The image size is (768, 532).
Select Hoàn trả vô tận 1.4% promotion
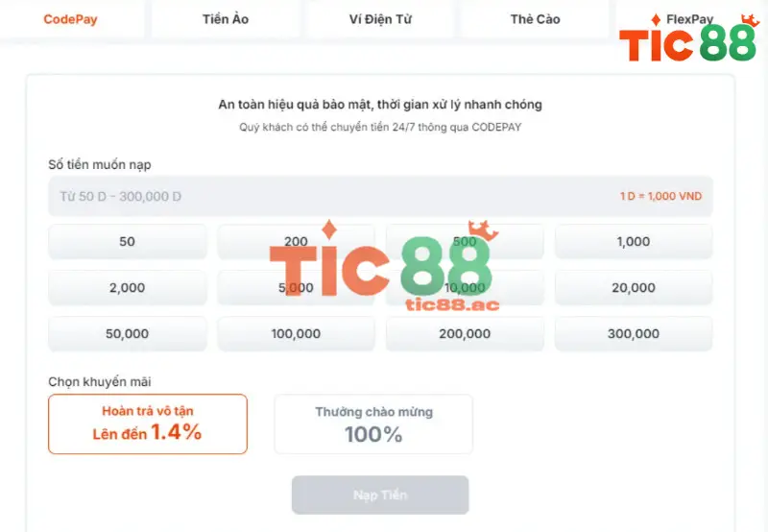148,423
